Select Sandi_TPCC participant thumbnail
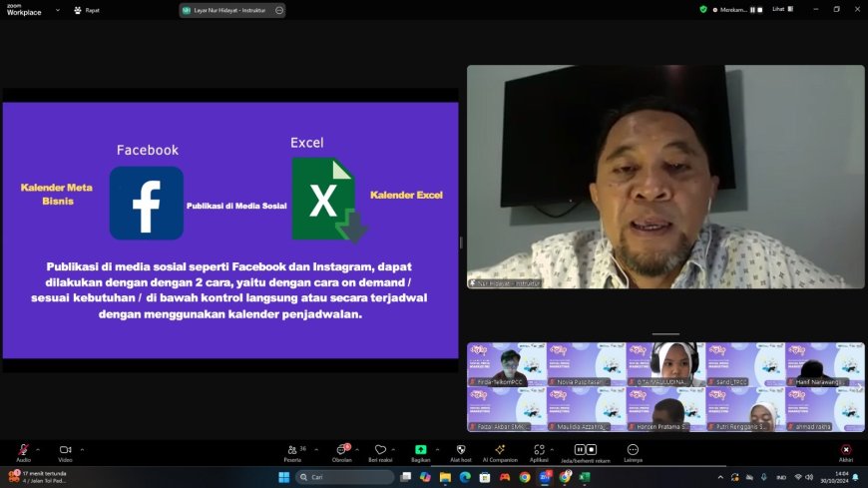The image size is (868, 488). coord(745,364)
